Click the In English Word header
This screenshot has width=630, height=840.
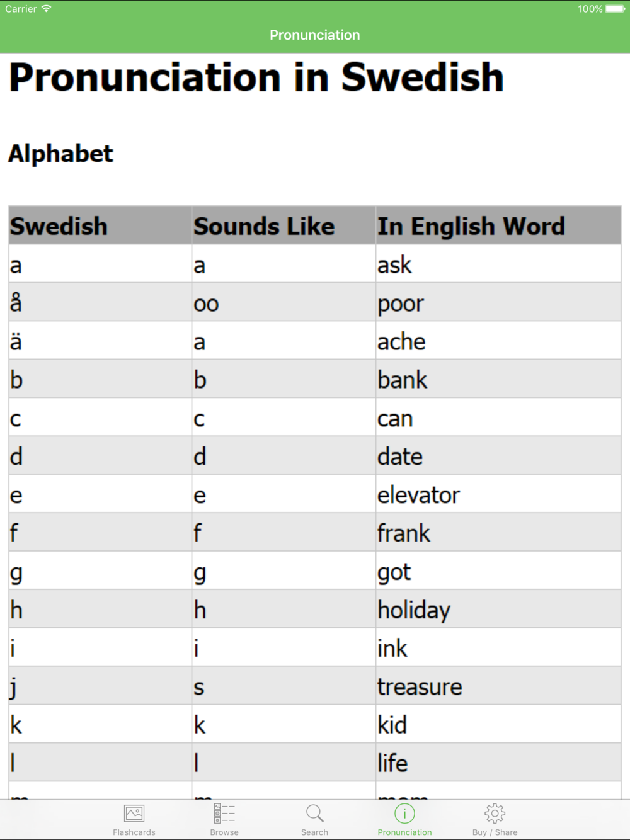pyautogui.click(x=471, y=226)
